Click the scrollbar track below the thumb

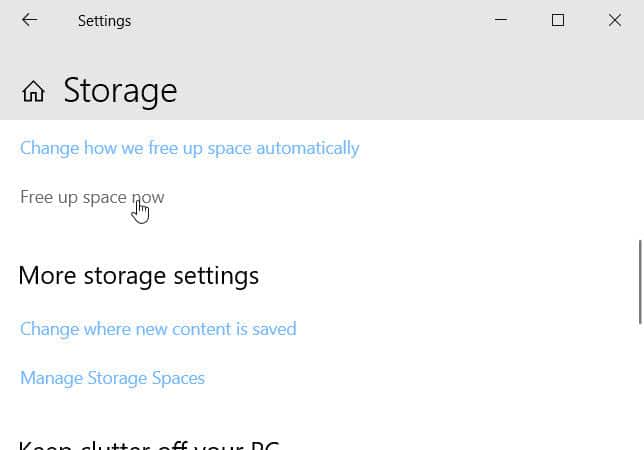click(x=640, y=386)
